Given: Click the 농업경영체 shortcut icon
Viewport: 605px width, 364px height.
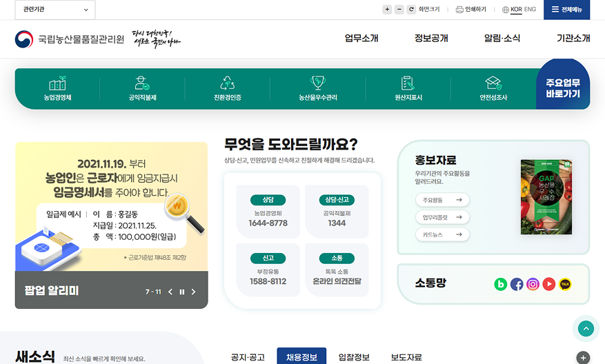Looking at the screenshot, I should point(57,88).
